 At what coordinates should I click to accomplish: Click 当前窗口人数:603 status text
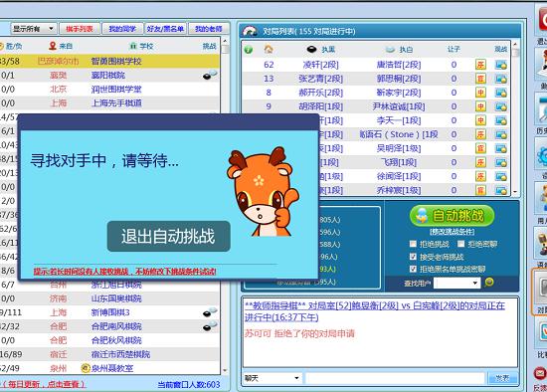tap(189, 384)
